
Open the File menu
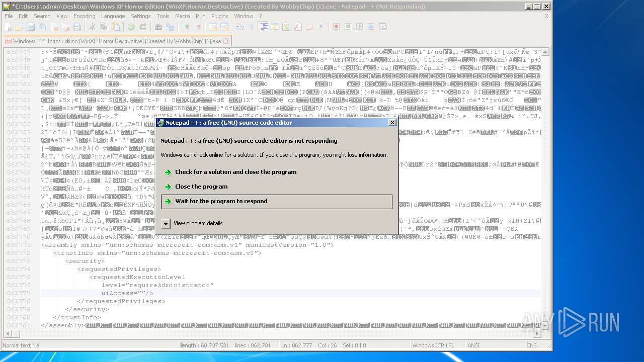(9, 16)
